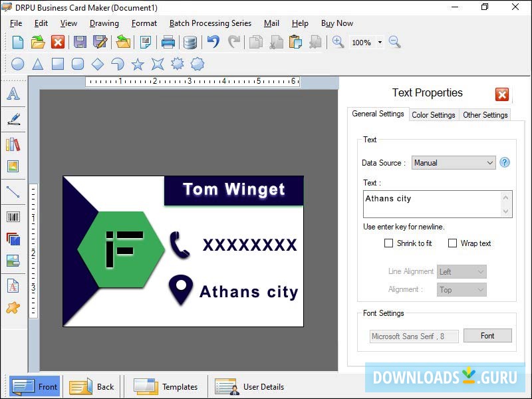The image size is (532, 399).
Task: Click the red X close document icon
Action: pos(58,43)
